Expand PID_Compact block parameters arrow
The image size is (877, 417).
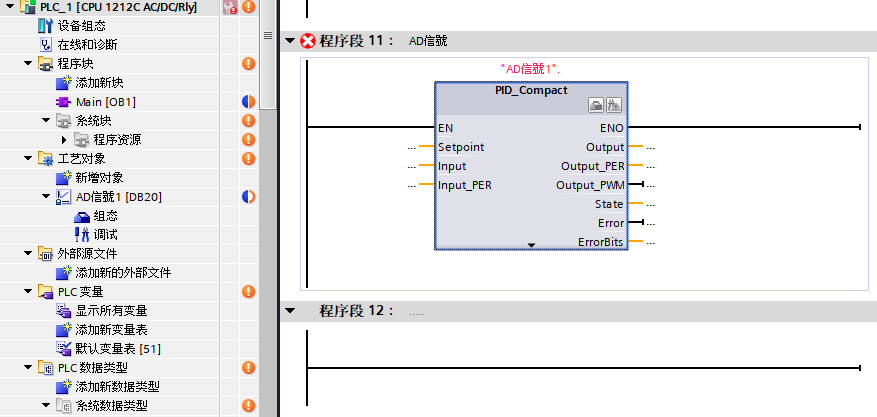532,244
